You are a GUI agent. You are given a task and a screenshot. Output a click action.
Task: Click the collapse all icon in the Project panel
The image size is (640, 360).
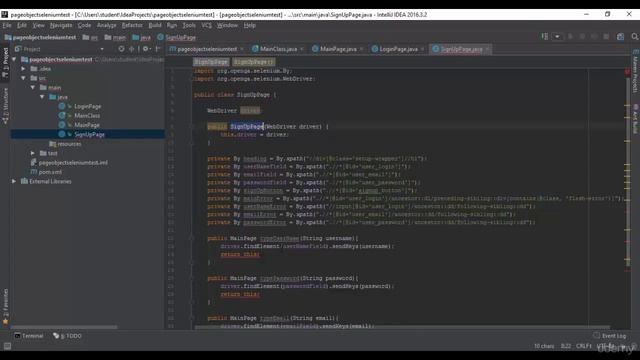point(131,49)
